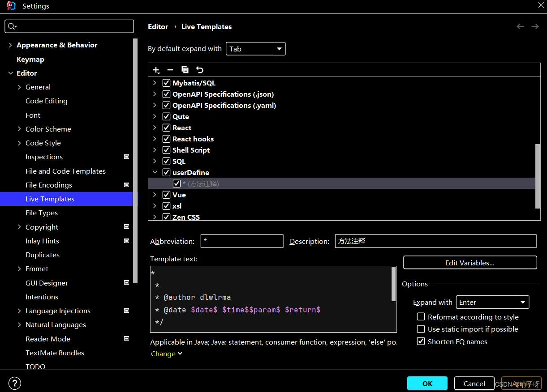Viewport: 547px width, 392px height.
Task: Open the Keymap settings page
Action: point(30,59)
